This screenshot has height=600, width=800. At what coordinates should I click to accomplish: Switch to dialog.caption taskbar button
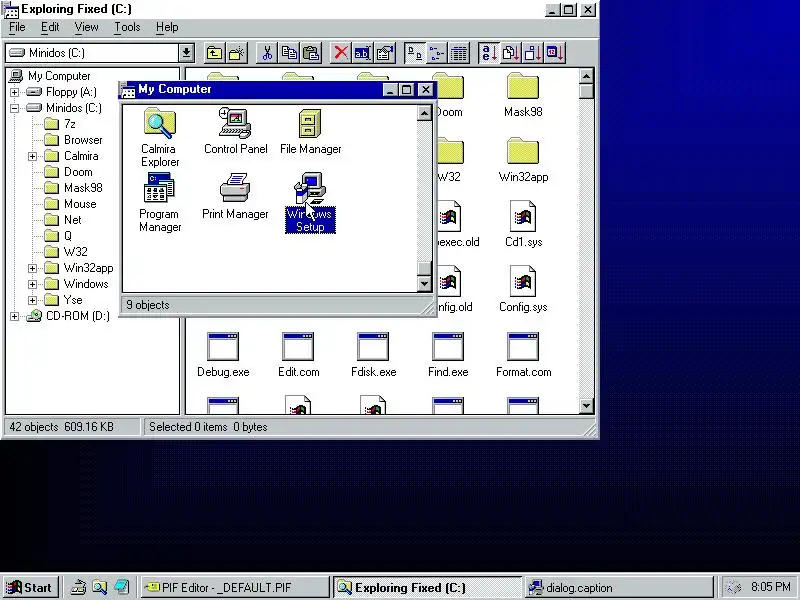(x=619, y=588)
